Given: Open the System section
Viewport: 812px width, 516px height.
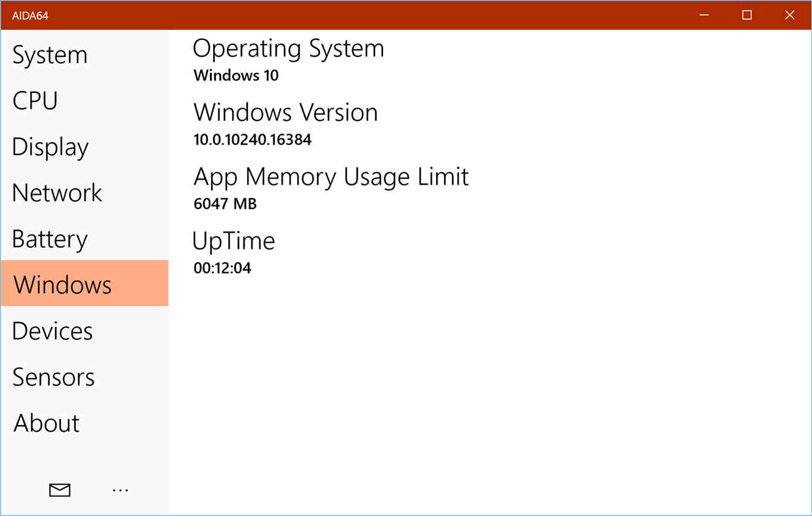Looking at the screenshot, I should click(50, 55).
